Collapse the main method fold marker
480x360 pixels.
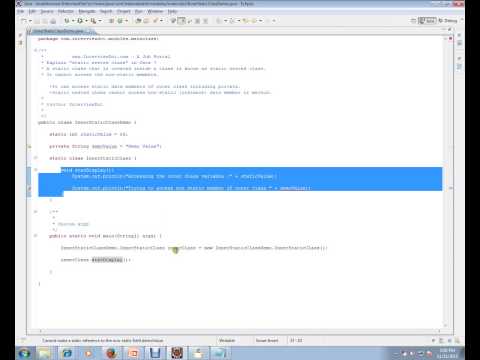click(x=35, y=236)
